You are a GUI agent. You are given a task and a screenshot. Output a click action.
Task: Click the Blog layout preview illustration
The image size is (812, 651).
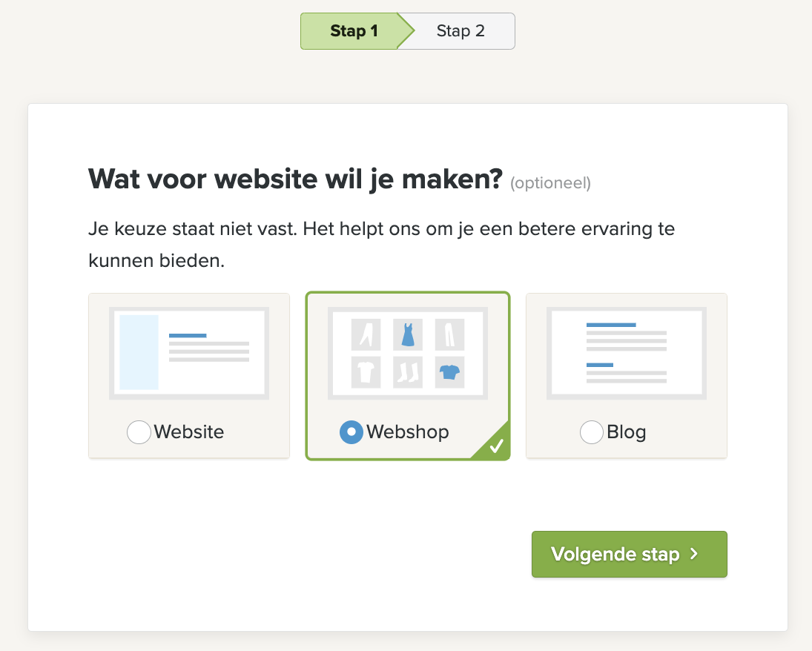[x=627, y=353]
